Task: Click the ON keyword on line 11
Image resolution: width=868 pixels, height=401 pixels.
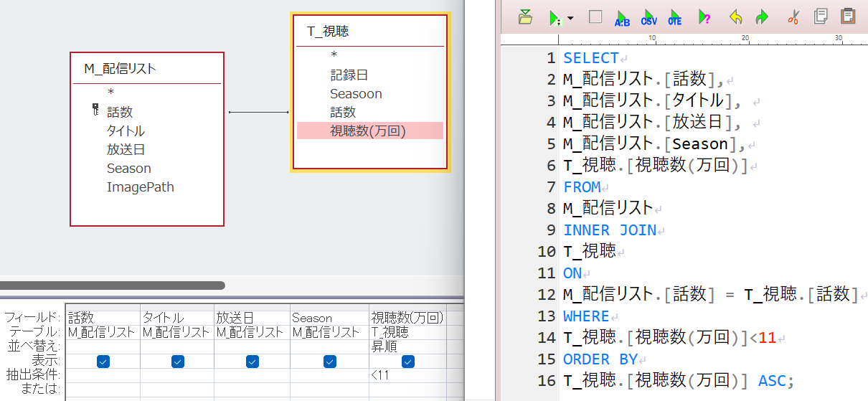Action: [x=572, y=273]
